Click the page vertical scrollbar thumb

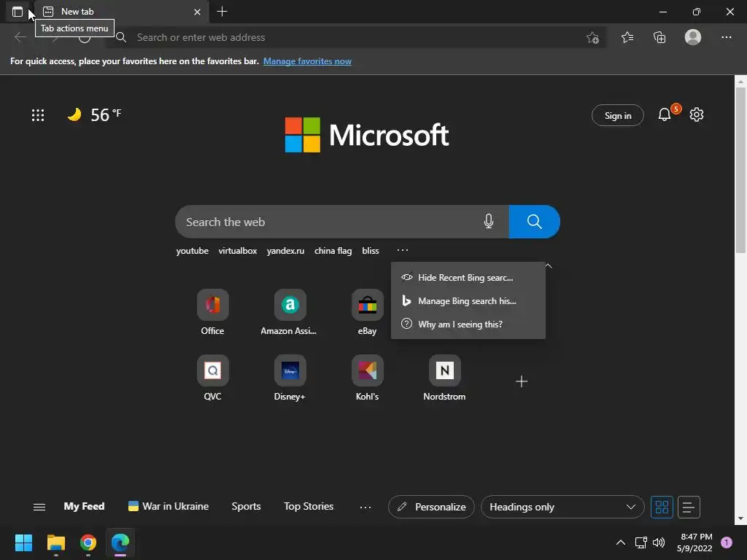[x=740, y=171]
